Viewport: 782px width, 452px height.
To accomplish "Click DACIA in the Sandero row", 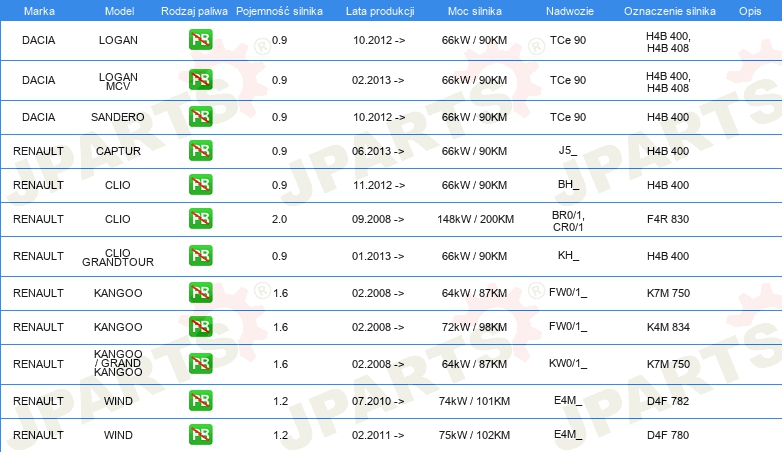I will pos(38,117).
